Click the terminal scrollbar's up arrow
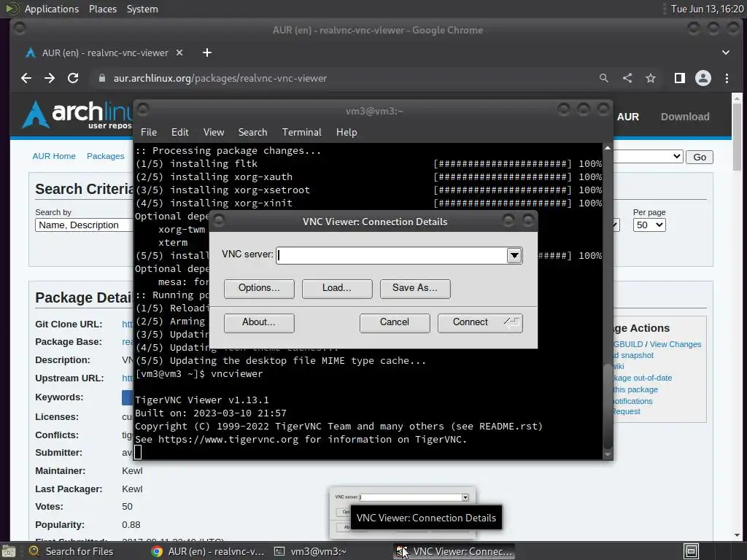This screenshot has height=560, width=747. coord(608,148)
